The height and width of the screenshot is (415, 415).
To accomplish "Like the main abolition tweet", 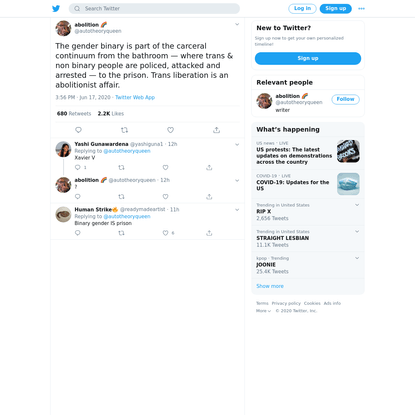I will pyautogui.click(x=170, y=130).
